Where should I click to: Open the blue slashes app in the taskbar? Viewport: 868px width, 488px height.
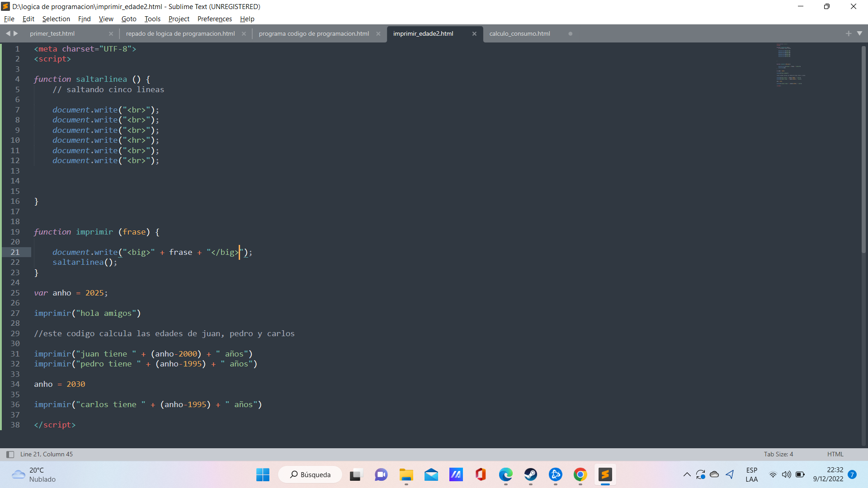(x=456, y=474)
